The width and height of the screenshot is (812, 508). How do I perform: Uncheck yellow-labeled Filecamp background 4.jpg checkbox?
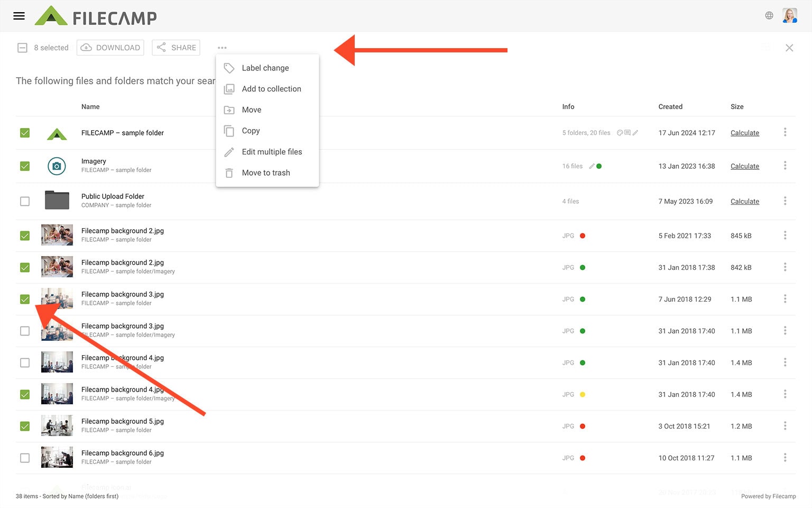click(25, 394)
